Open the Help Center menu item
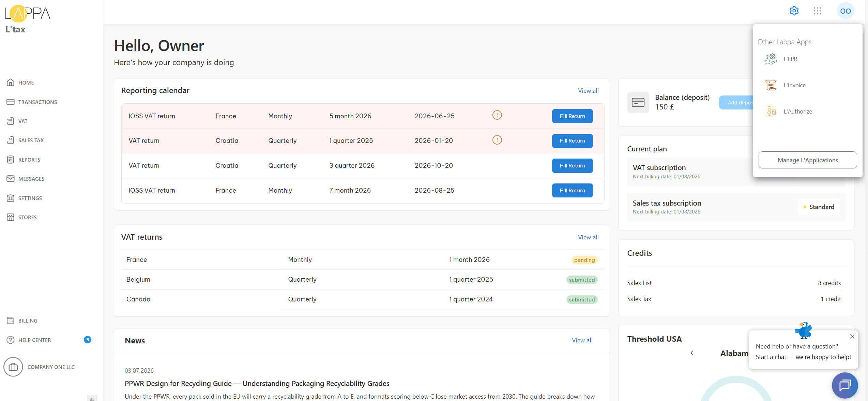Image resolution: width=868 pixels, height=401 pixels. pyautogui.click(x=29, y=340)
